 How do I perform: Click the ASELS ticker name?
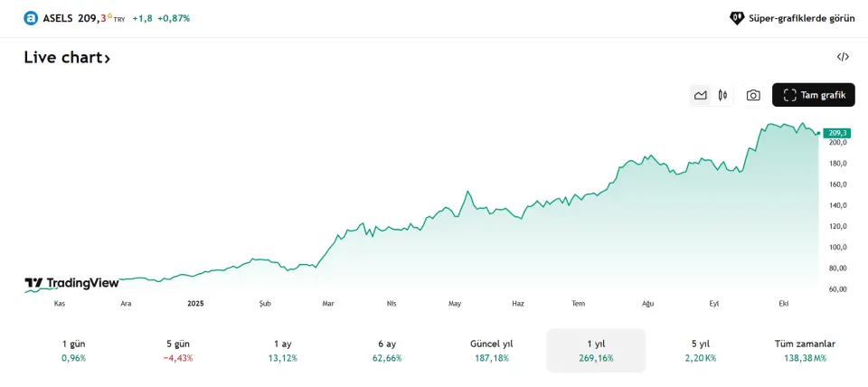click(x=58, y=18)
